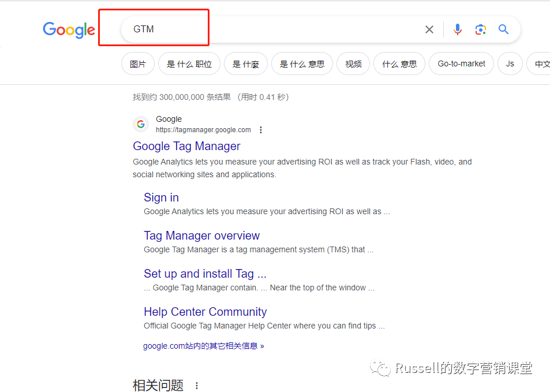Choose the 什么意思 suggestion chip
This screenshot has width=550, height=392.
pyautogui.click(x=399, y=64)
